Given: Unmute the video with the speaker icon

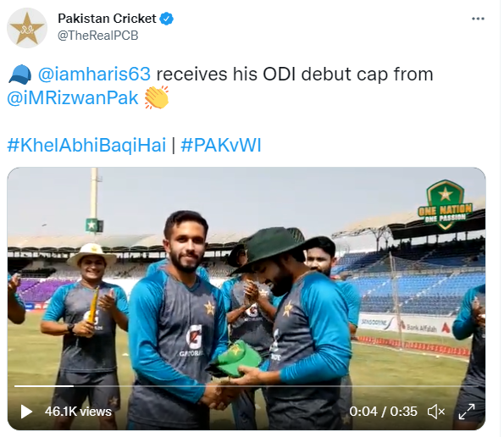Looking at the screenshot, I should 436,412.
